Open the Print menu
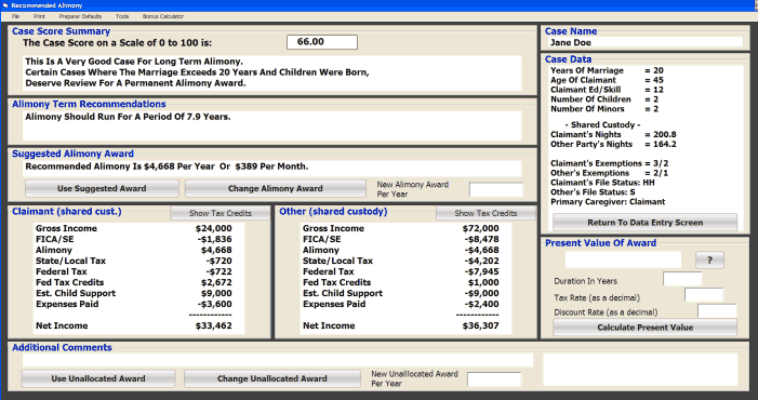758x400 pixels. click(x=39, y=17)
